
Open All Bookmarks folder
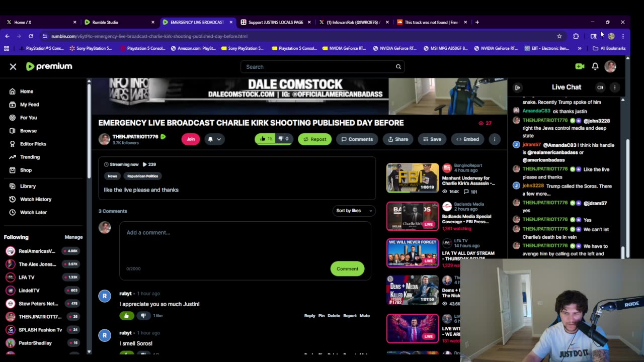[609, 48]
